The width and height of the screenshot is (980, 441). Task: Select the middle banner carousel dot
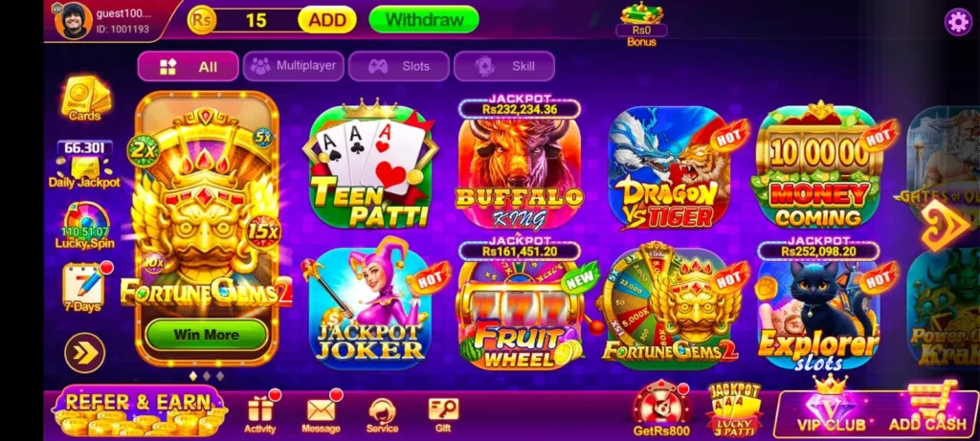click(207, 376)
